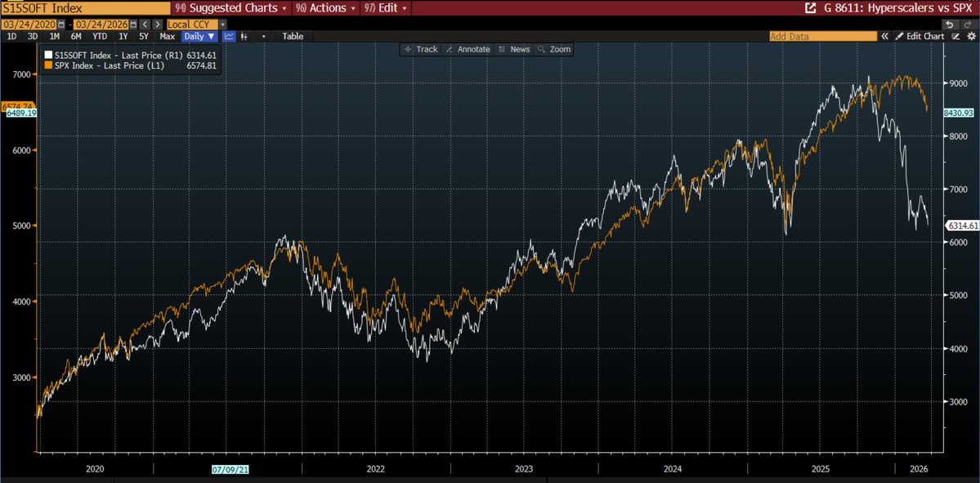Click the orange SPX legend color swatch
This screenshot has width=980, height=483.
click(48, 65)
